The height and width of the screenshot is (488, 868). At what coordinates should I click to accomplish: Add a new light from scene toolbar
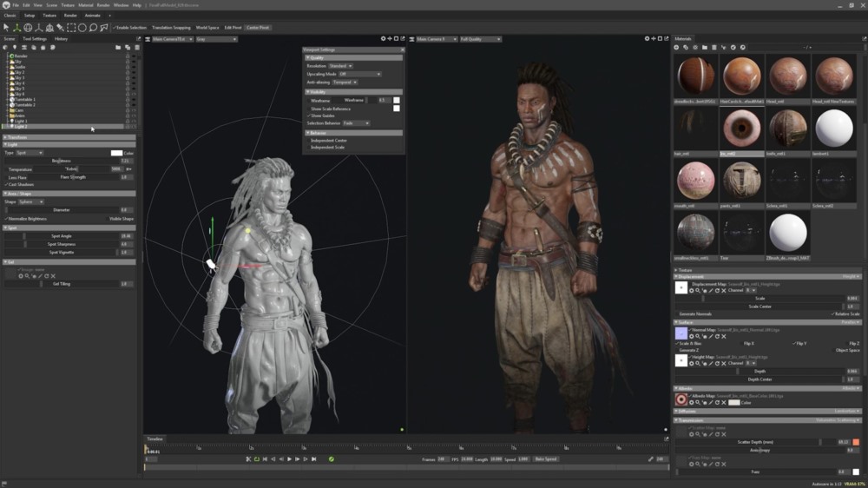(15, 48)
